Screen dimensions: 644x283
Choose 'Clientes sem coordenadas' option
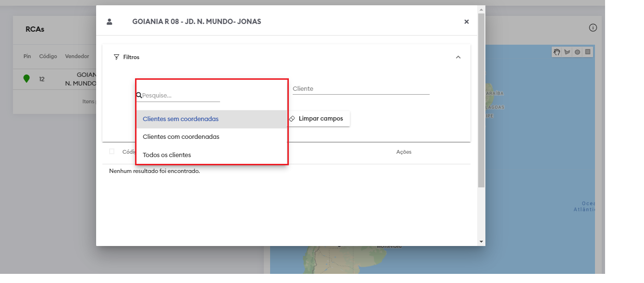[181, 119]
